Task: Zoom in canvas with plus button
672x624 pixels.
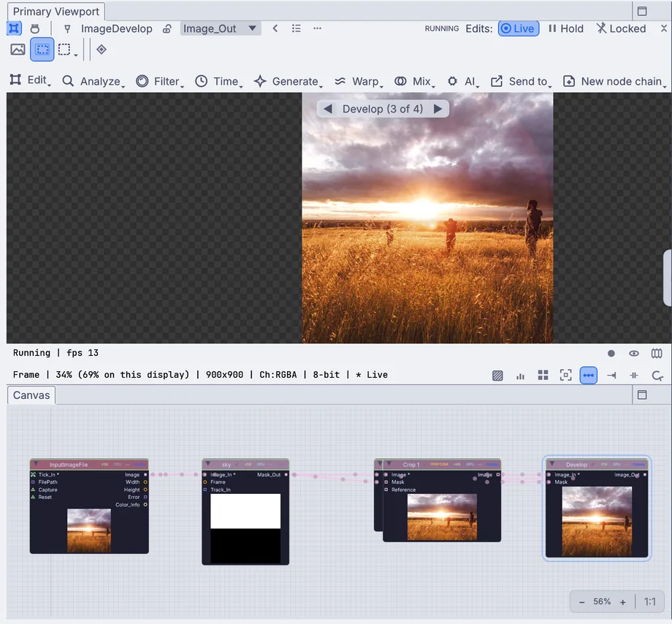Action: coord(623,602)
